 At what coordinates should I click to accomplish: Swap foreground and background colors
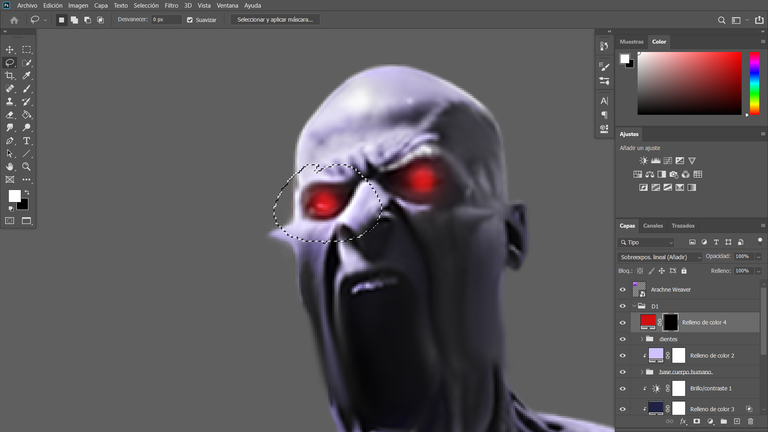tap(27, 192)
